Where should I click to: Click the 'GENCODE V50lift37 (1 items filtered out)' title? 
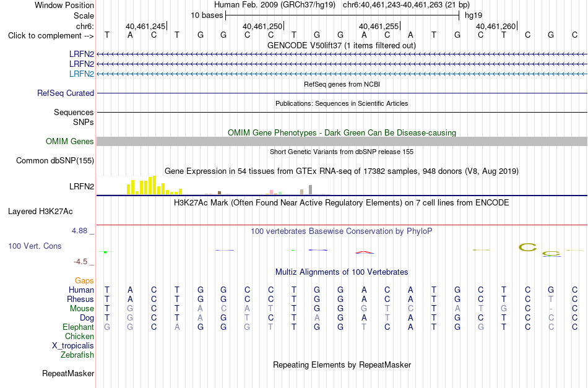(341, 45)
